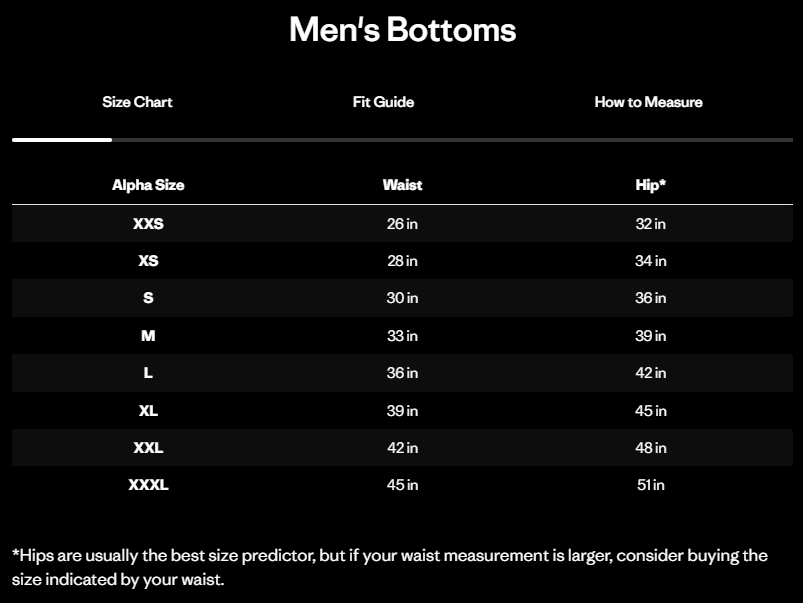Click the 26 in waist measurement
The image size is (803, 603).
[x=402, y=224]
